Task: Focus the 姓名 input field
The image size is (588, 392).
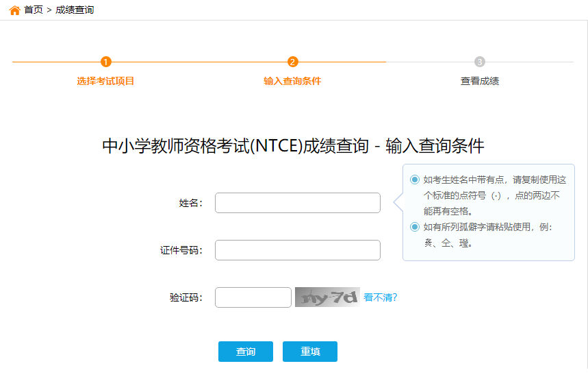Action: 298,203
